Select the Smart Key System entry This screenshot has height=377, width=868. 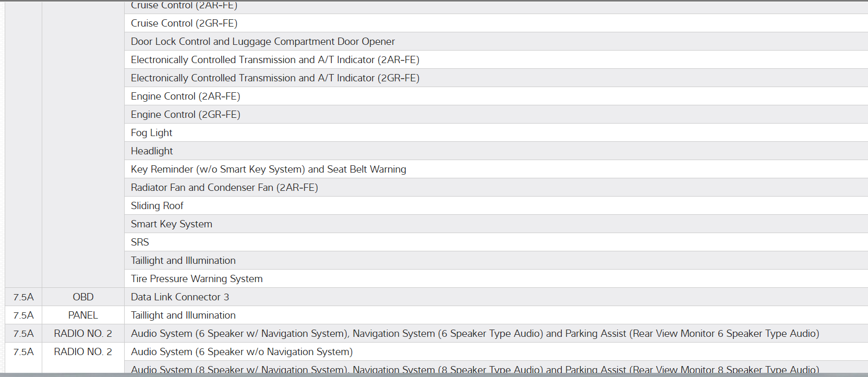[171, 224]
